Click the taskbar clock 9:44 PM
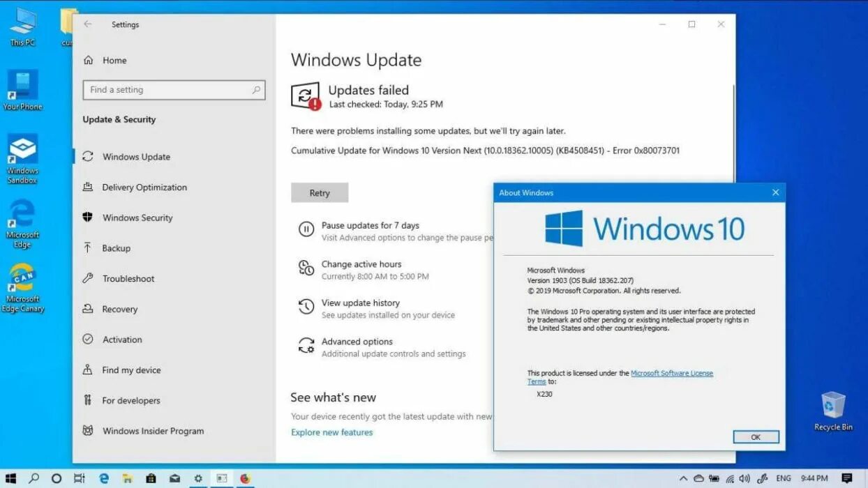The height and width of the screenshot is (488, 868). [814, 478]
